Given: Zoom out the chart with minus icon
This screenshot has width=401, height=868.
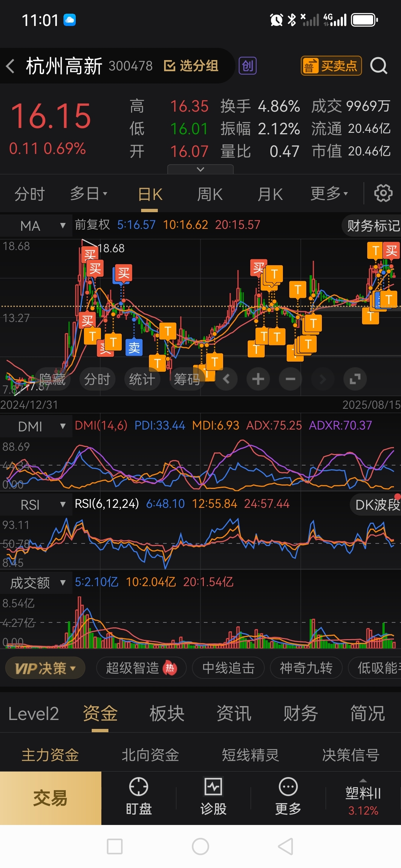Looking at the screenshot, I should tap(290, 379).
